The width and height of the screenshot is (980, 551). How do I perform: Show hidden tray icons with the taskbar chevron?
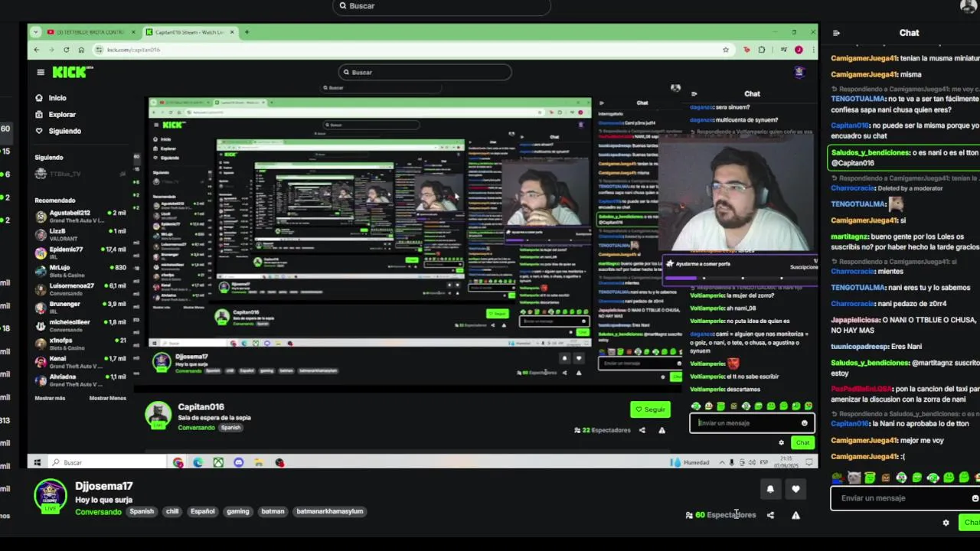click(x=721, y=462)
